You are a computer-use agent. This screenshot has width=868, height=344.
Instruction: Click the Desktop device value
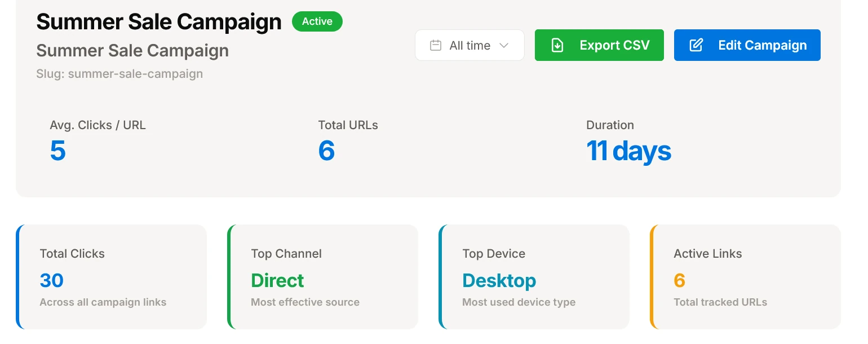(x=499, y=281)
